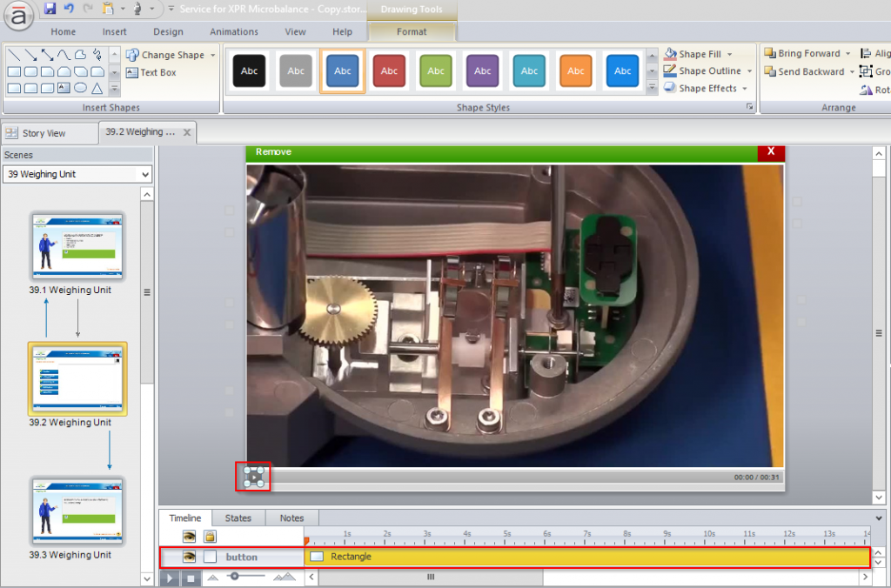Apply the red Abc shape style

tap(389, 70)
